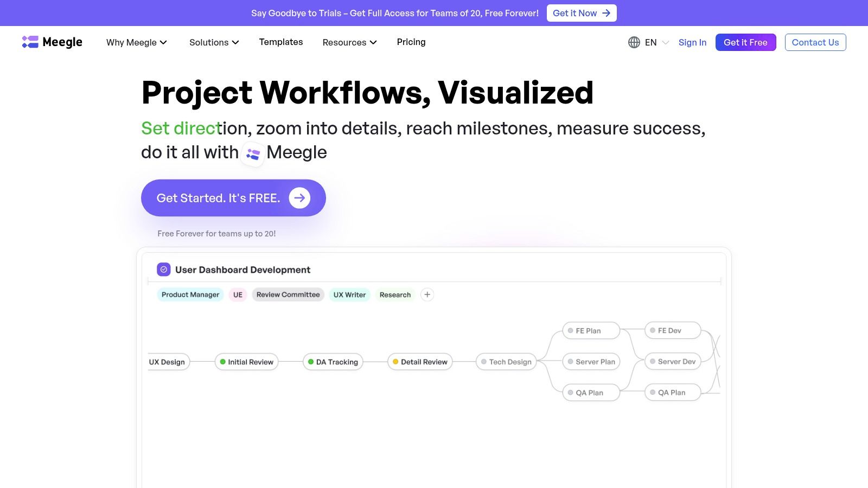Select the Product Manager role tag
Image resolution: width=868 pixels, height=488 pixels.
[190, 294]
